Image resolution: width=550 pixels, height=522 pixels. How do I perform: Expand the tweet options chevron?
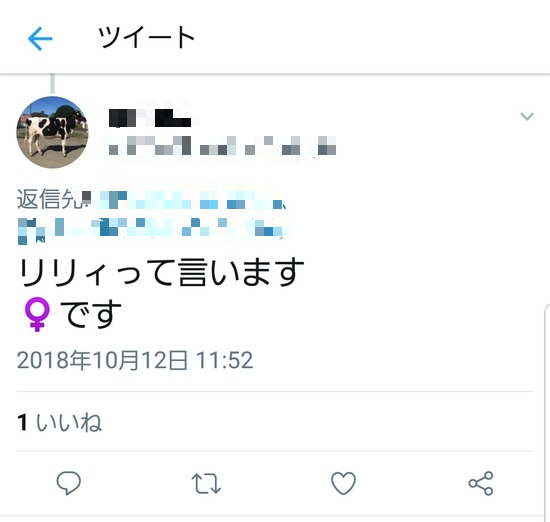coord(527,116)
